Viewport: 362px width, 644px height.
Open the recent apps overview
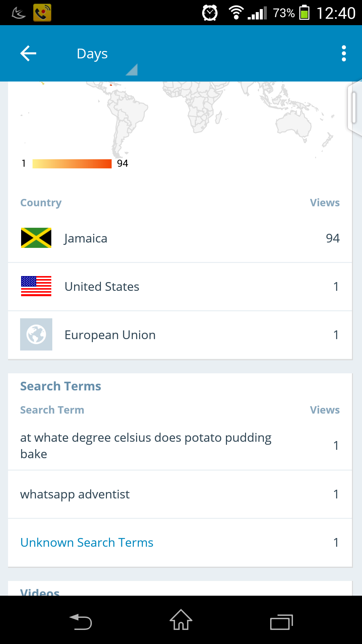pyautogui.click(x=282, y=622)
